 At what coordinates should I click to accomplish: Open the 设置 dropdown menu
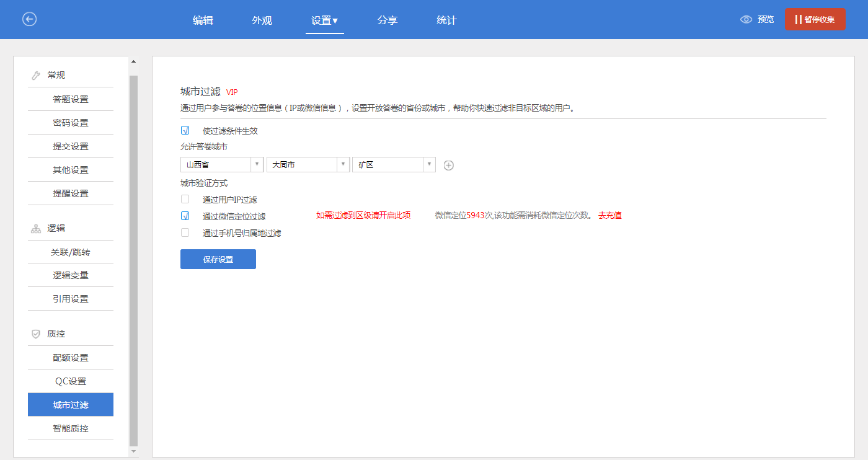[325, 20]
